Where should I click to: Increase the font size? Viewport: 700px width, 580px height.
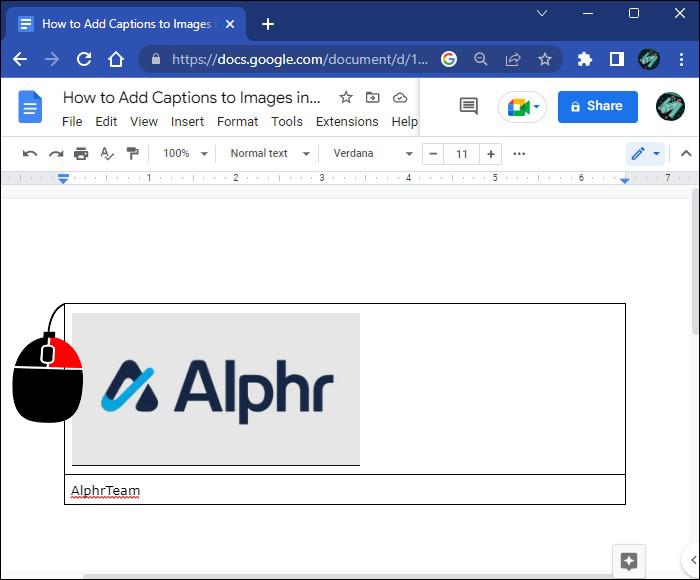tap(491, 154)
